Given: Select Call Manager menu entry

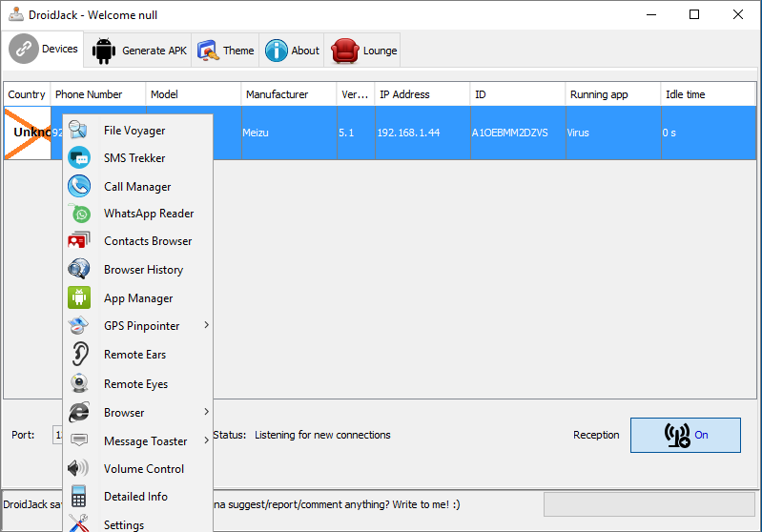Looking at the screenshot, I should [x=138, y=187].
